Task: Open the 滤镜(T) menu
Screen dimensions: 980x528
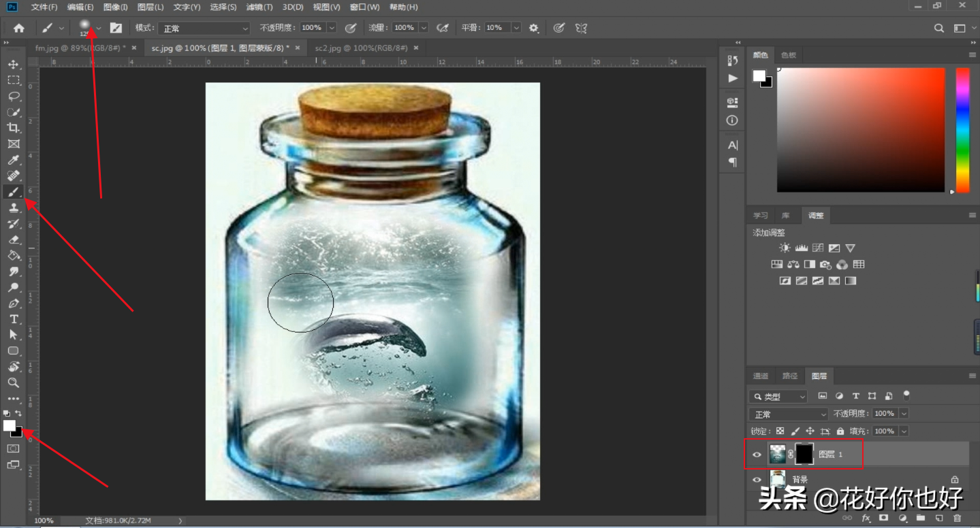Action: point(259,7)
